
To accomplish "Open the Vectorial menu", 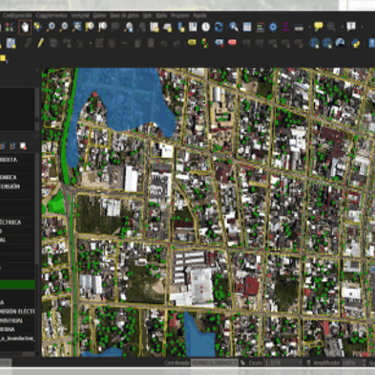I will coord(80,15).
